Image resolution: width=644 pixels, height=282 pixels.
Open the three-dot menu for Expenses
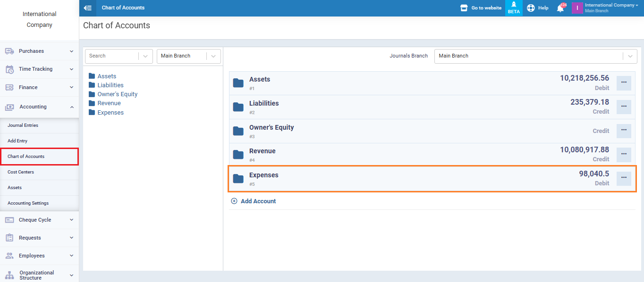(624, 178)
